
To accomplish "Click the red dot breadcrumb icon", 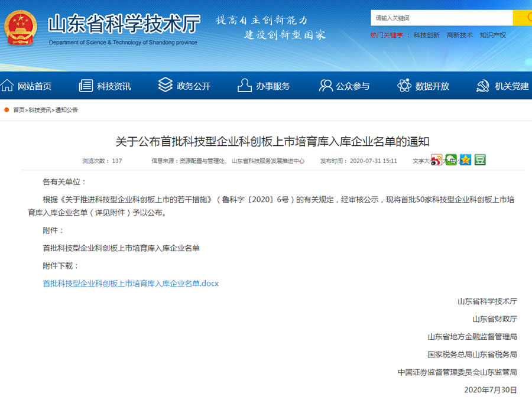I will point(7,110).
